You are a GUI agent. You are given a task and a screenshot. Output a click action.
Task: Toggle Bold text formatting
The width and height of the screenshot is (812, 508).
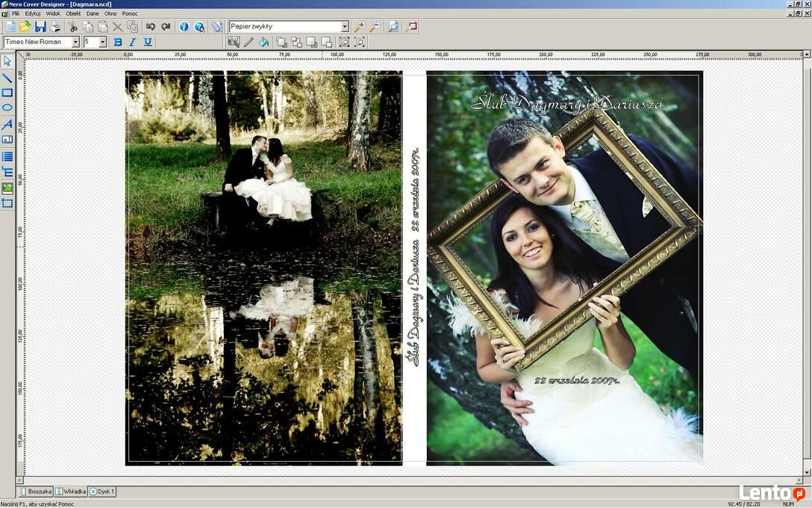pos(118,43)
